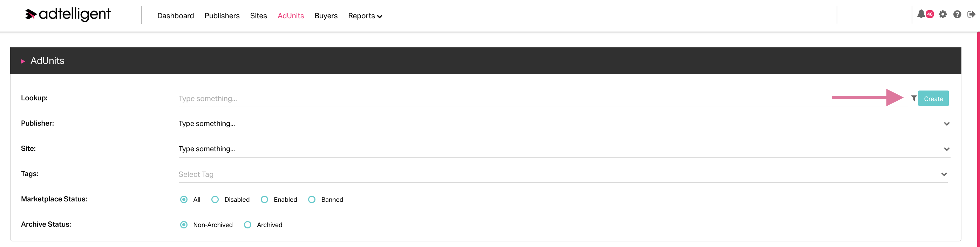Screen dimensions: 980x247
Task: Open the Select Tag dropdown
Action: 944,174
